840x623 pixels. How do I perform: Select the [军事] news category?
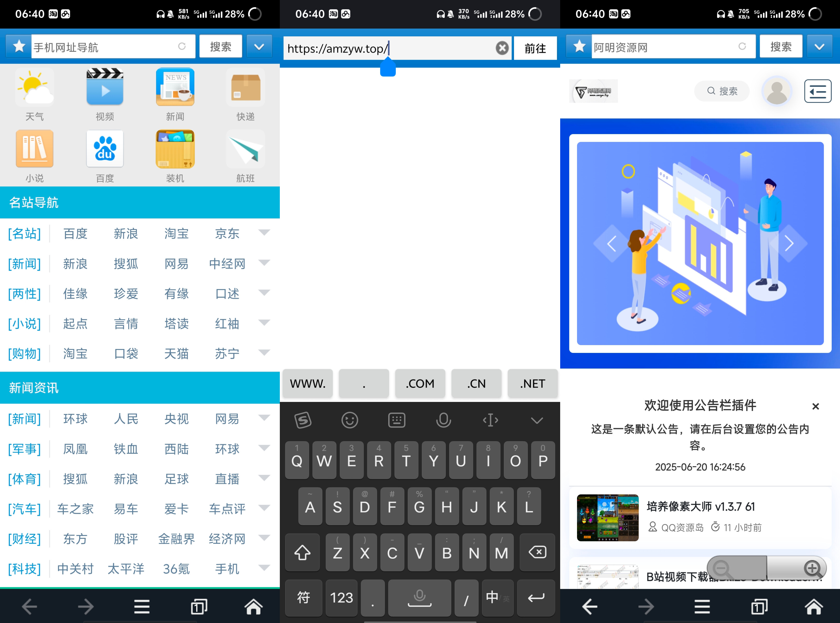click(x=24, y=449)
